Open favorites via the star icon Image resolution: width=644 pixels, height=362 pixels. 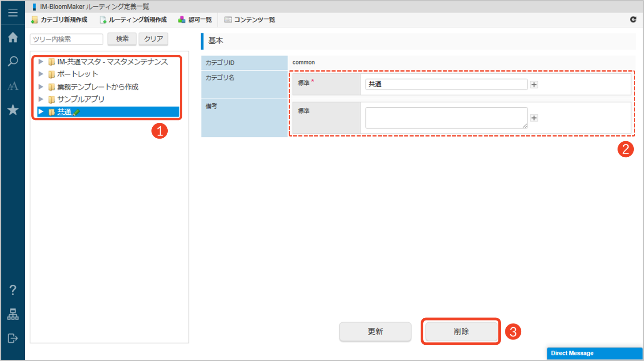13,110
